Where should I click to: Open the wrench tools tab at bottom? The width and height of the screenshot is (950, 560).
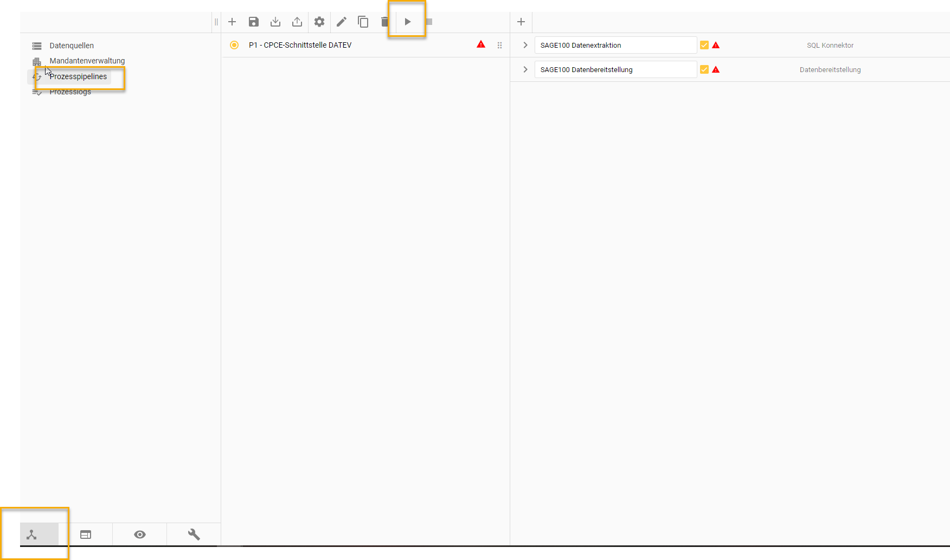point(194,535)
